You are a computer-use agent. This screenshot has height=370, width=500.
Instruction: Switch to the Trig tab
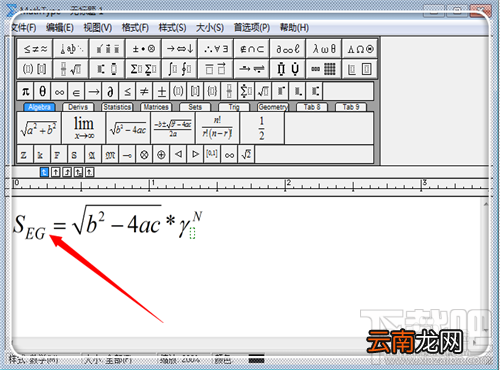click(x=234, y=107)
